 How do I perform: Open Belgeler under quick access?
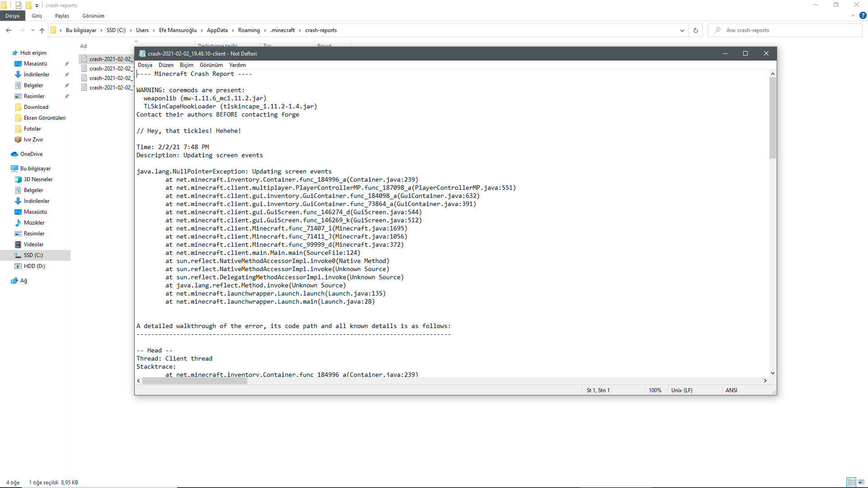[x=33, y=85]
